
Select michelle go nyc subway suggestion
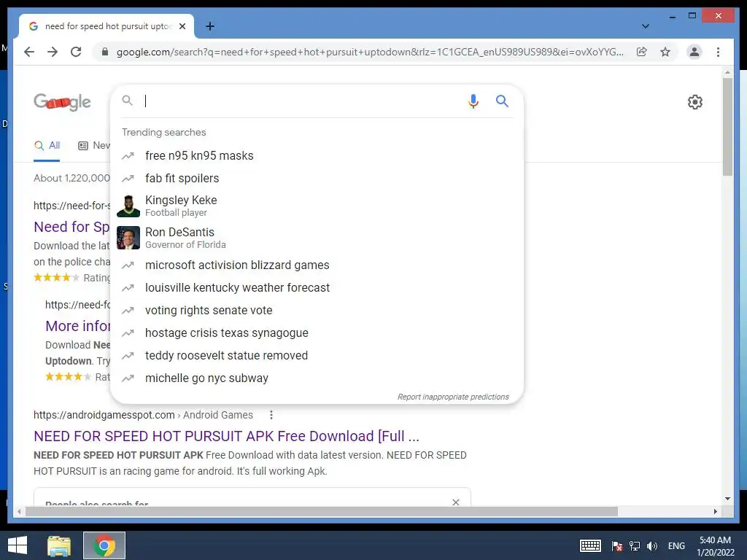click(x=317, y=378)
